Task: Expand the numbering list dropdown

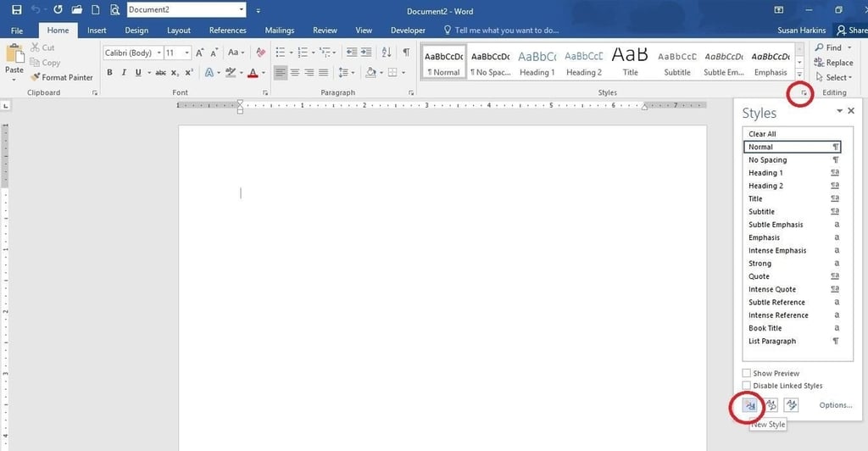Action: point(314,53)
